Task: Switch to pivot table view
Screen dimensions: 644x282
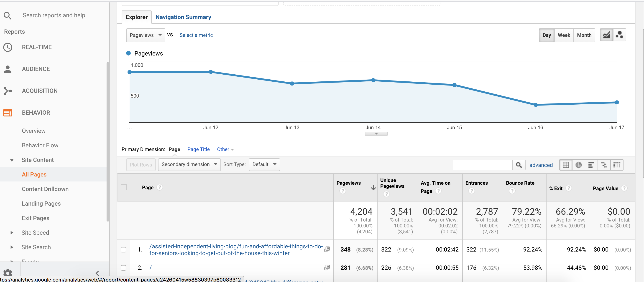Action: point(617,165)
